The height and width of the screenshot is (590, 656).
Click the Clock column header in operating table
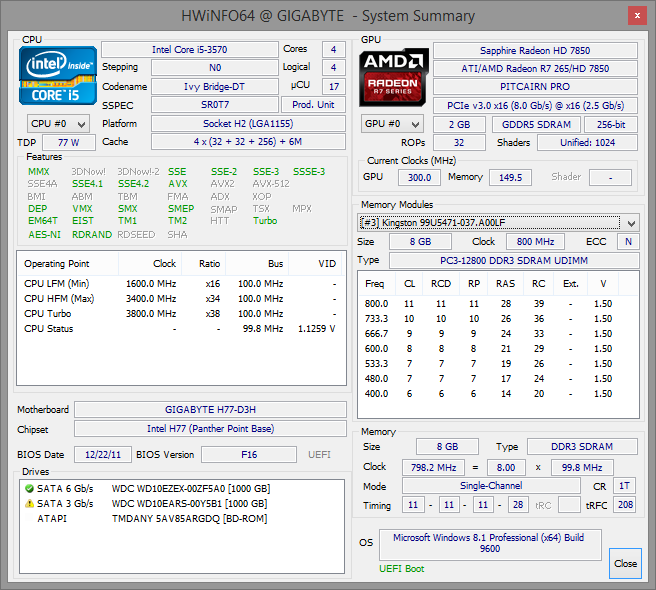[x=150, y=264]
